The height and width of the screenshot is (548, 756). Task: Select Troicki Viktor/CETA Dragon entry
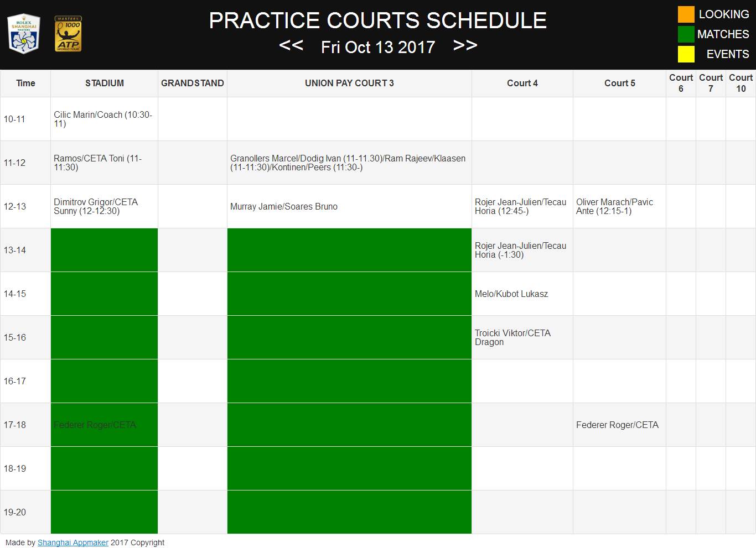point(513,337)
